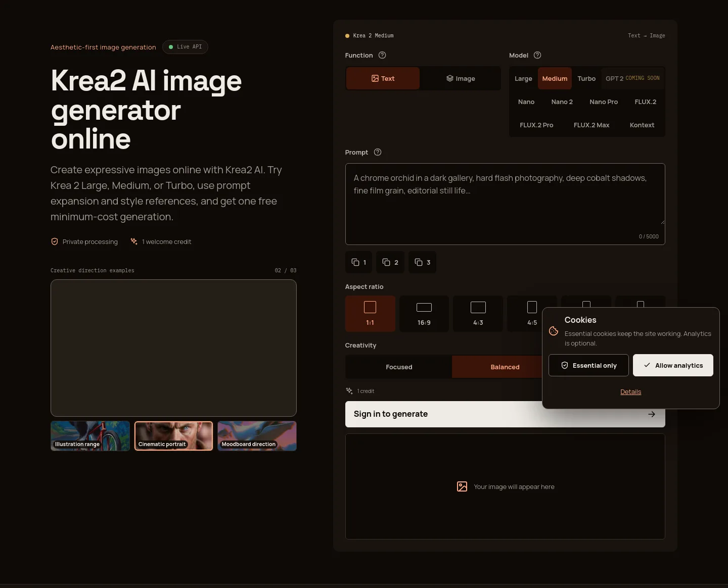
Task: Choose the FLUX.2 Max model
Action: coord(591,125)
